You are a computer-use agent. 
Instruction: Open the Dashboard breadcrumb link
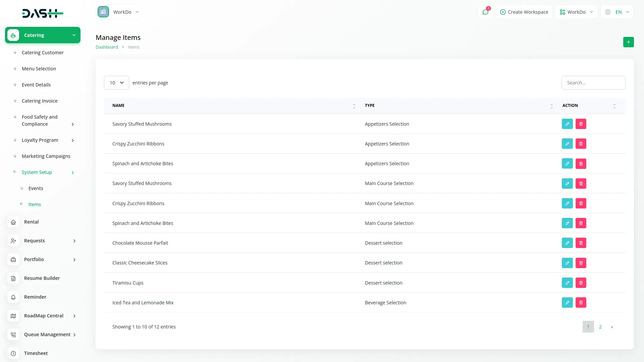[107, 47]
